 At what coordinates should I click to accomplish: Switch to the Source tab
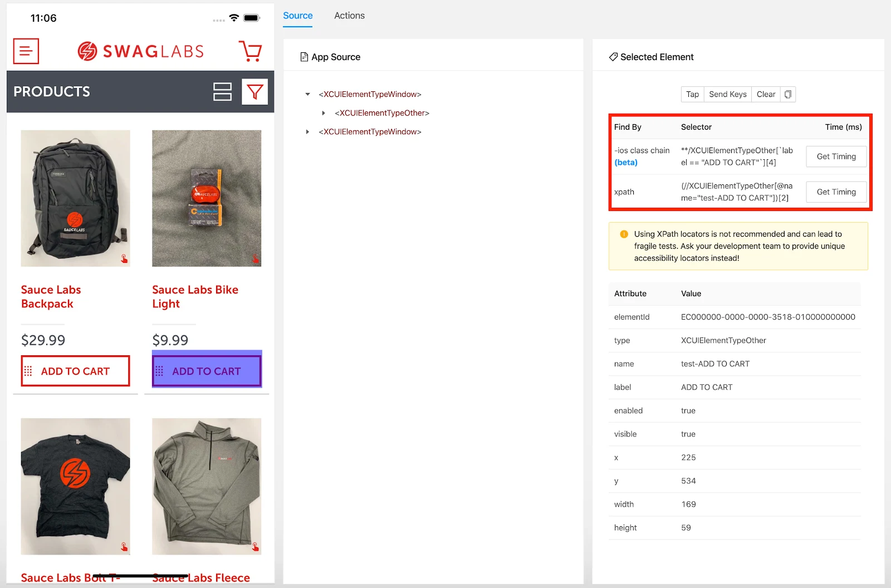point(298,16)
